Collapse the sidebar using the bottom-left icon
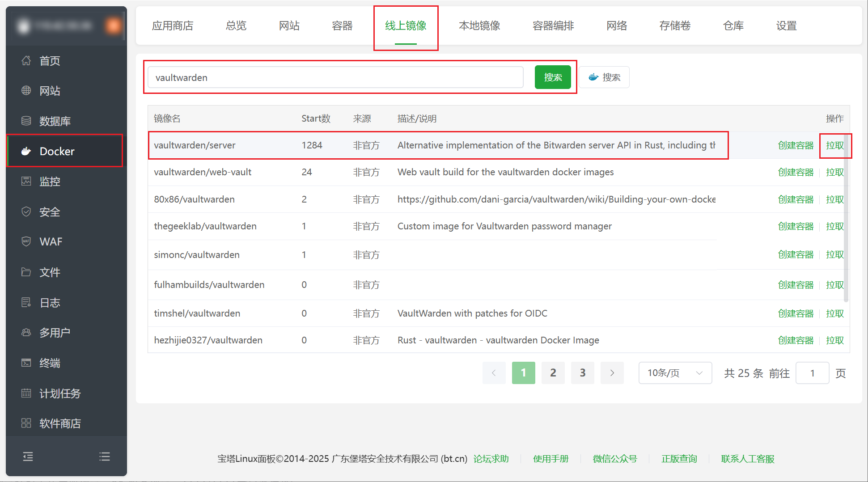Screen dimensions: 868x482 [27, 457]
